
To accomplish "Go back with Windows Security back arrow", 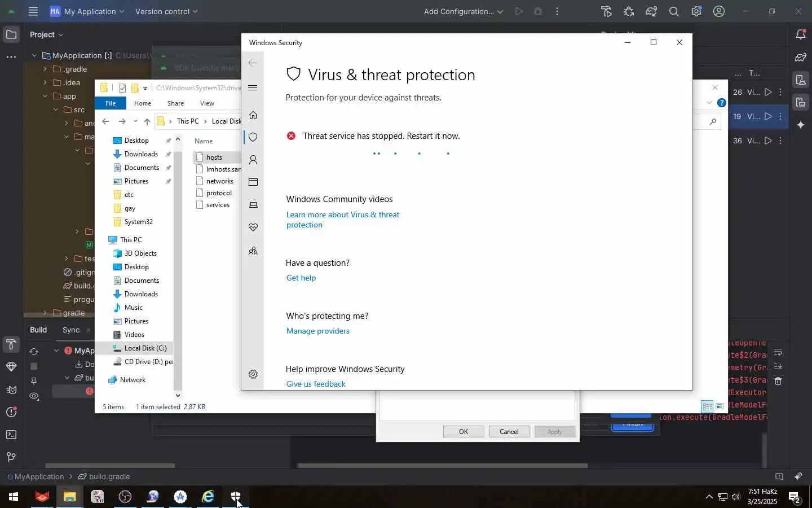I will coord(253,63).
